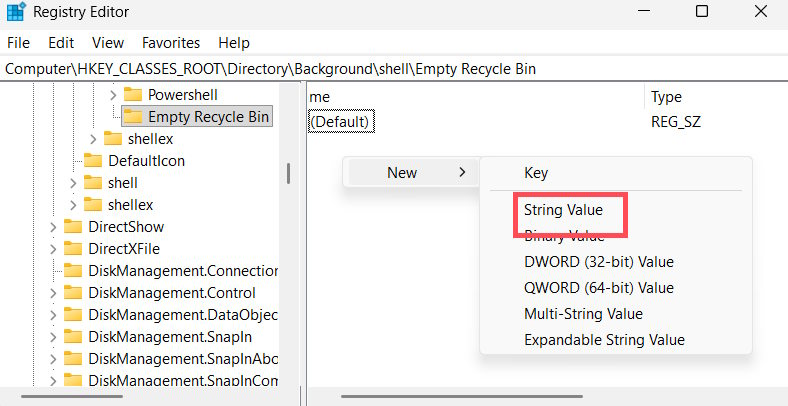Select the (Default) registry value
Screen dimensions: 788x406
click(341, 121)
